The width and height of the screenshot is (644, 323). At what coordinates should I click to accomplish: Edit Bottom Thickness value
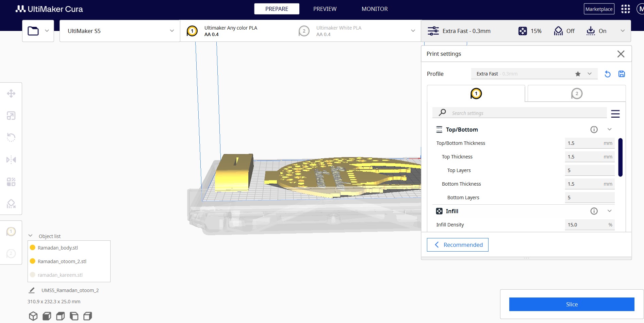point(590,184)
